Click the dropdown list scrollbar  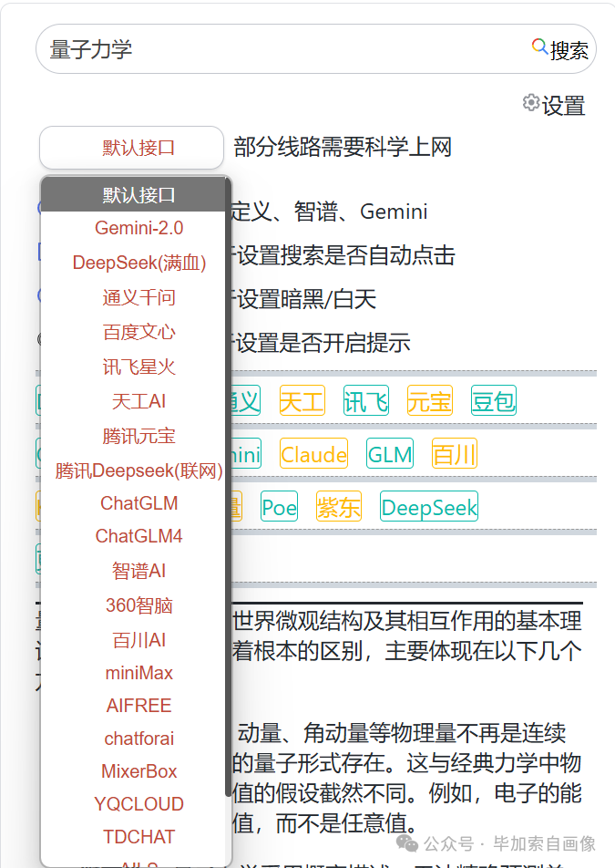point(228,487)
